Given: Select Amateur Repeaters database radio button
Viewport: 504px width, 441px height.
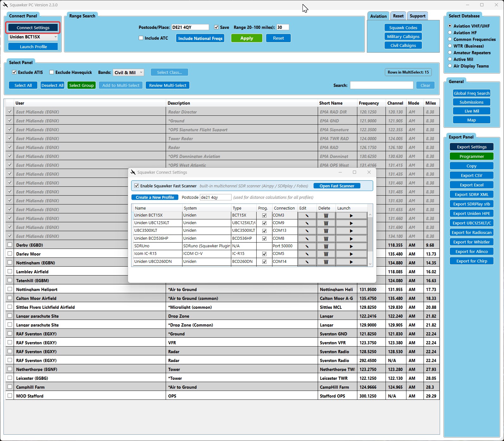Looking at the screenshot, I should 450,52.
